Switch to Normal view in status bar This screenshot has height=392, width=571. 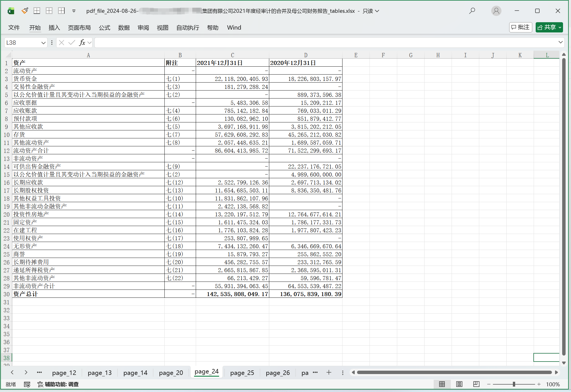click(442, 384)
